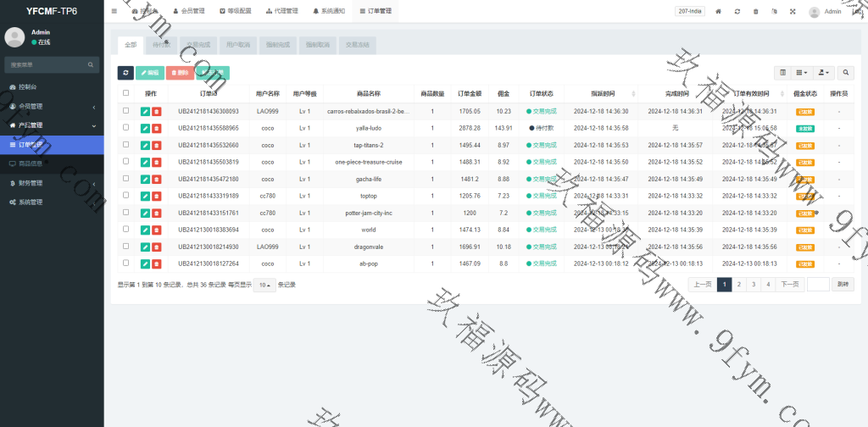Select checkbox for order UB2412181436308093

126,111
